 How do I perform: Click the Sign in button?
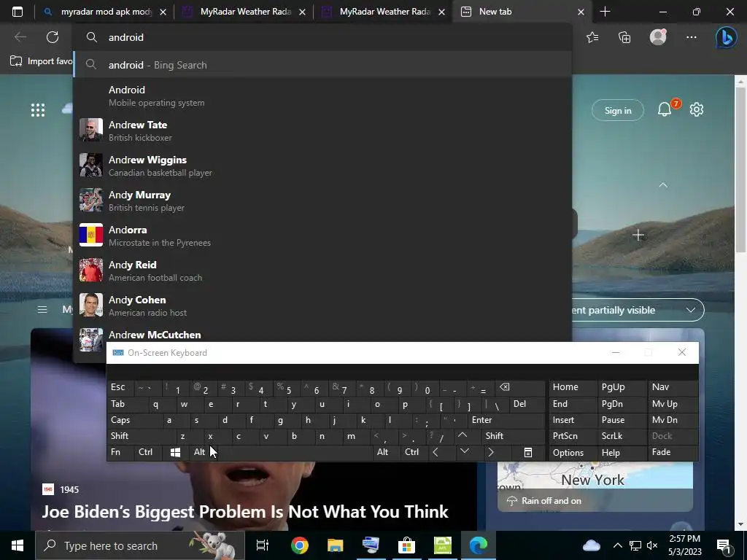coord(617,111)
